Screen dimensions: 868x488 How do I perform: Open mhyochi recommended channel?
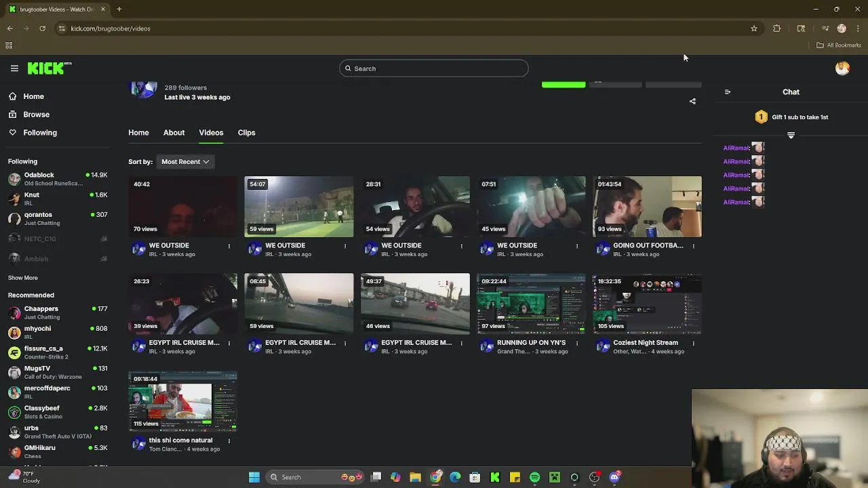(x=58, y=332)
